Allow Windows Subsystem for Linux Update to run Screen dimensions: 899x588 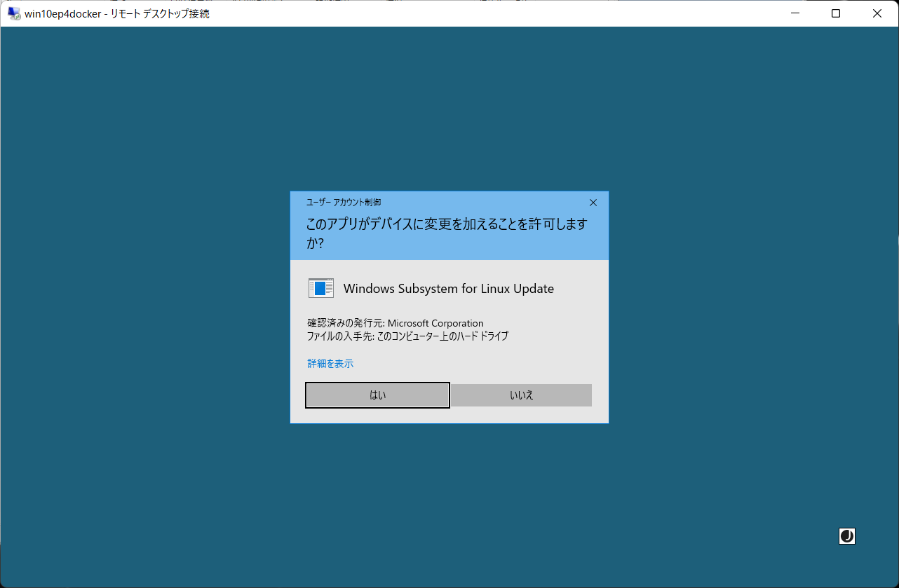[377, 395]
